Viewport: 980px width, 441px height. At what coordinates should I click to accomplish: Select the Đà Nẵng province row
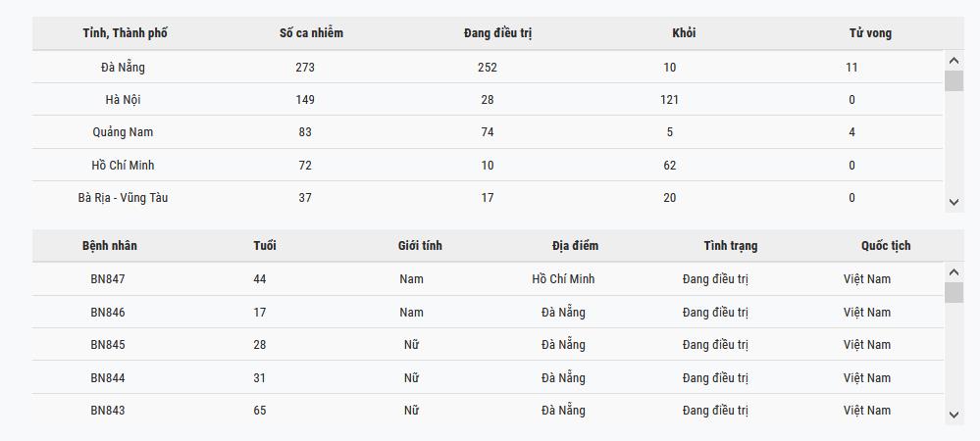[123, 68]
